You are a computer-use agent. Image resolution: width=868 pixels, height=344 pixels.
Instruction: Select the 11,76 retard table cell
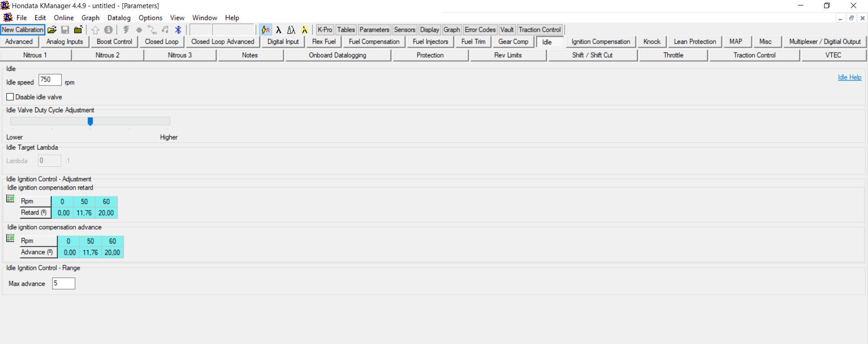84,213
